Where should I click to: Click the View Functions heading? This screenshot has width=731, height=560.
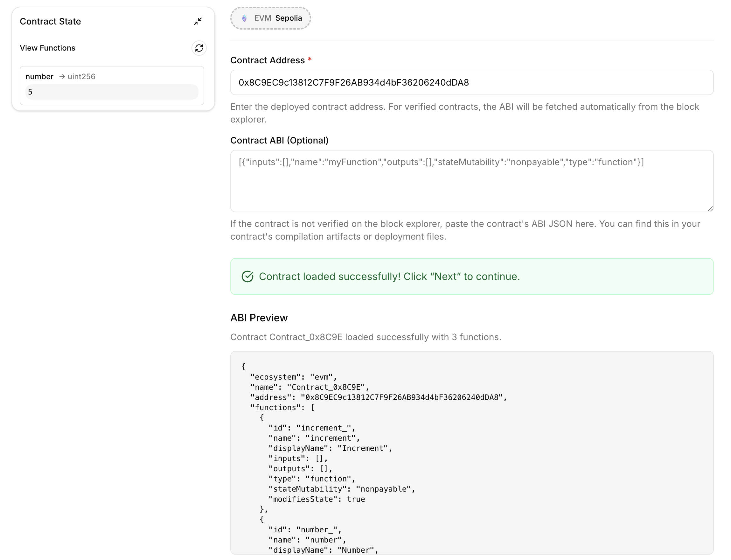(x=47, y=48)
